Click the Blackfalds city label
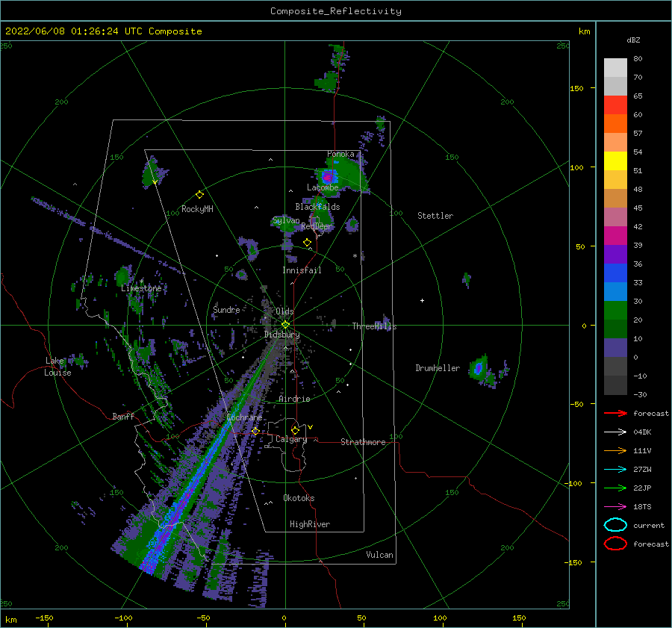The image size is (672, 628). pos(317,207)
